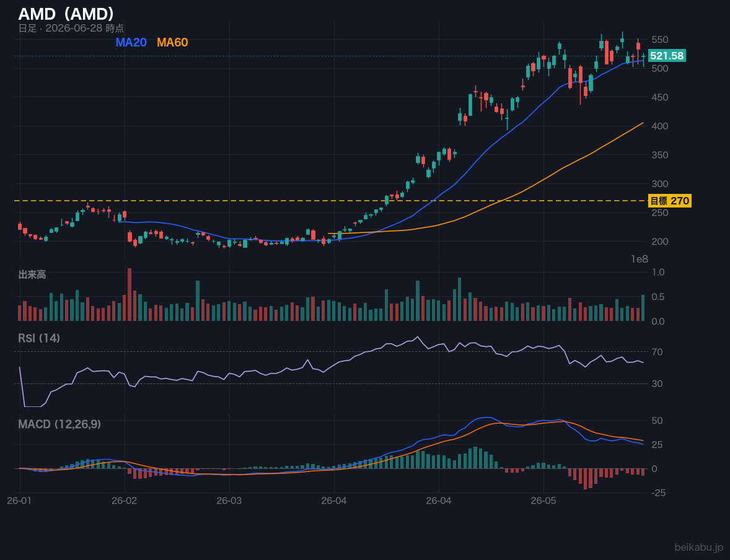The width and height of the screenshot is (730, 560).
Task: Click the MACD (12,26,9) panel label
Action: coord(59,424)
